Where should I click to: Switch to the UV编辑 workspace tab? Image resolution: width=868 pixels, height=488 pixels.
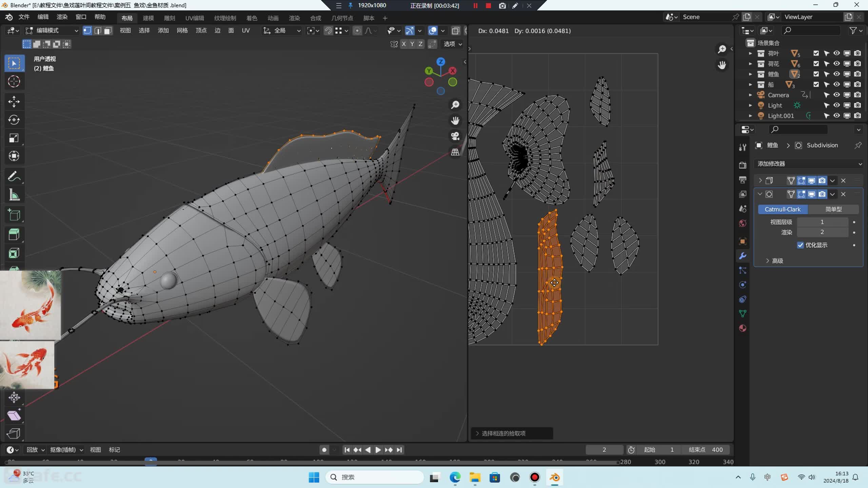pos(195,18)
